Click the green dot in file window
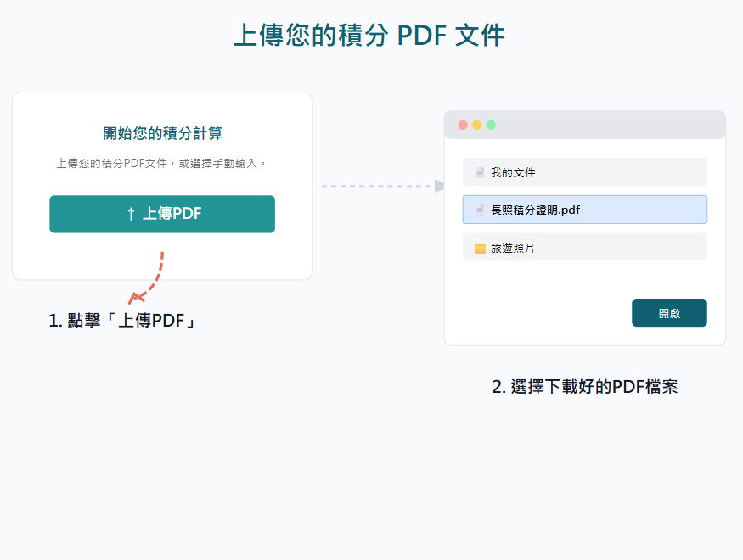This screenshot has height=560, width=743. pos(491,125)
